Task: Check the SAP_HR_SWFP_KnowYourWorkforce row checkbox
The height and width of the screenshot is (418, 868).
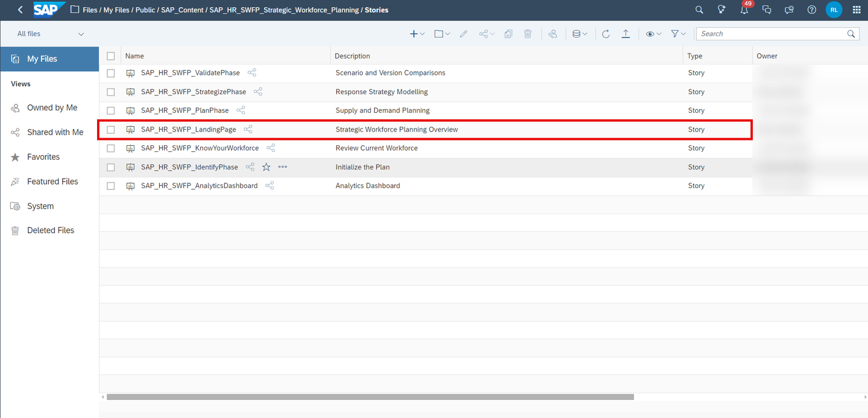Action: [x=111, y=148]
